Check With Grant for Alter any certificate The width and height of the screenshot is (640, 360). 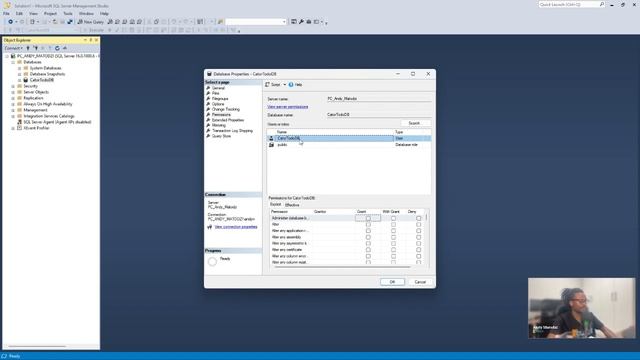coord(393,250)
